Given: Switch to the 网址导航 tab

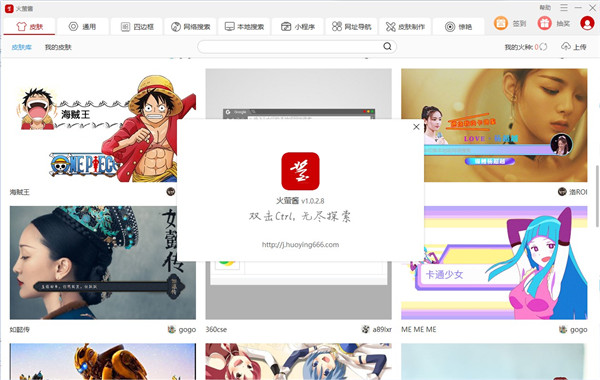Looking at the screenshot, I should point(351,26).
